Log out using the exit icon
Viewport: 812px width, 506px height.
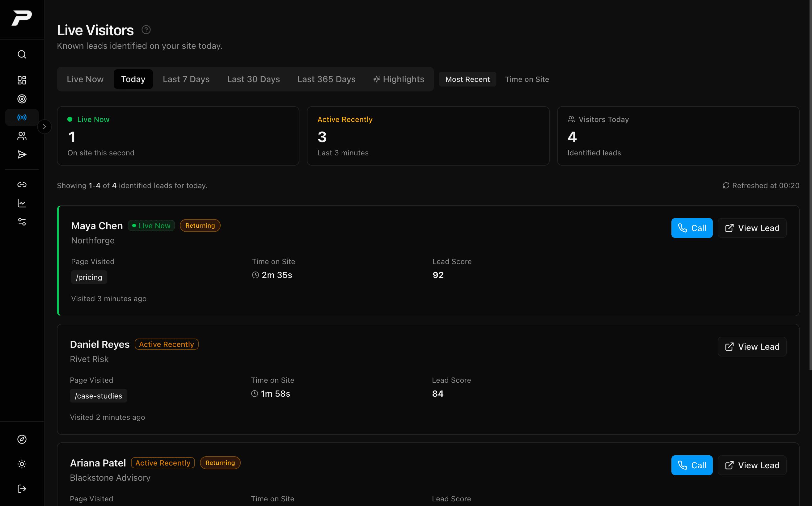pyautogui.click(x=22, y=489)
